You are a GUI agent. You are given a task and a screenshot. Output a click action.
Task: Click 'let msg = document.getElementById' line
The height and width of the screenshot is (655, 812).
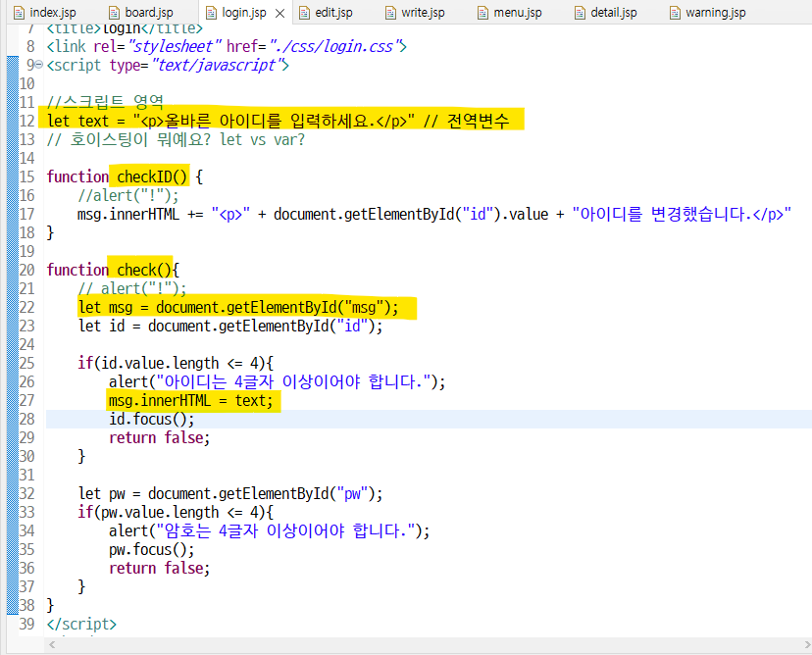tap(238, 308)
